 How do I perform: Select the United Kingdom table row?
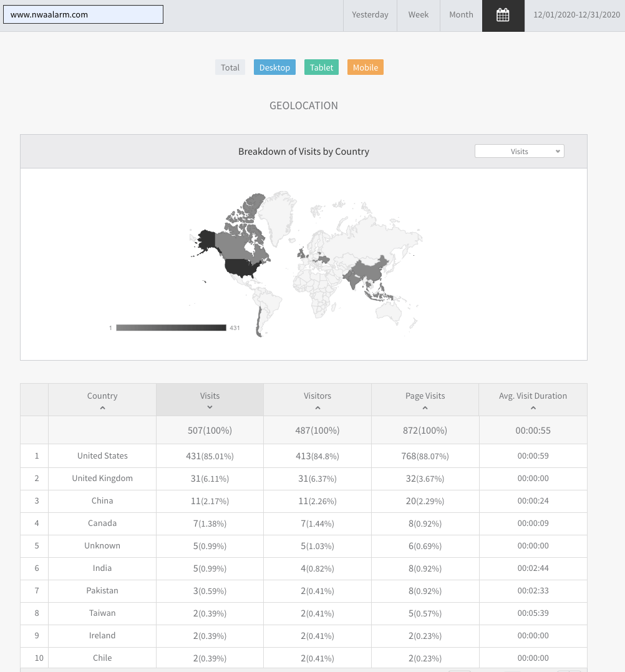(304, 479)
